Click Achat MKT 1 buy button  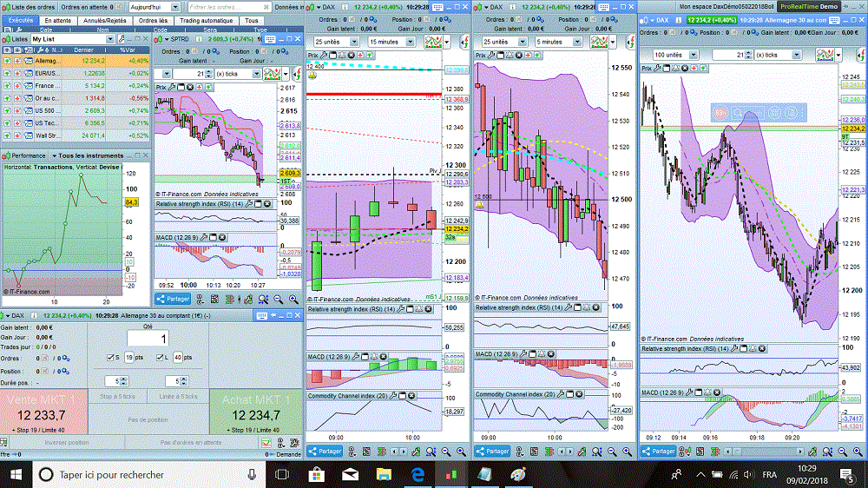coord(256,412)
